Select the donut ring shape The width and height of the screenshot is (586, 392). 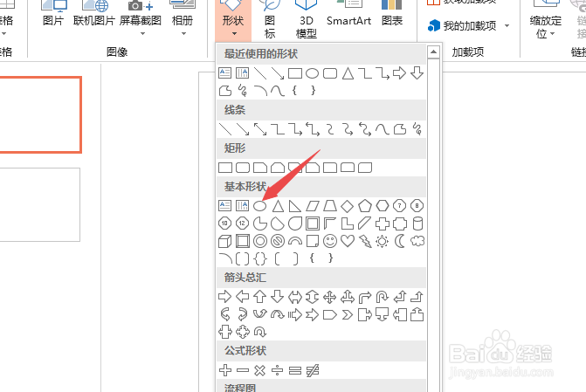259,241
